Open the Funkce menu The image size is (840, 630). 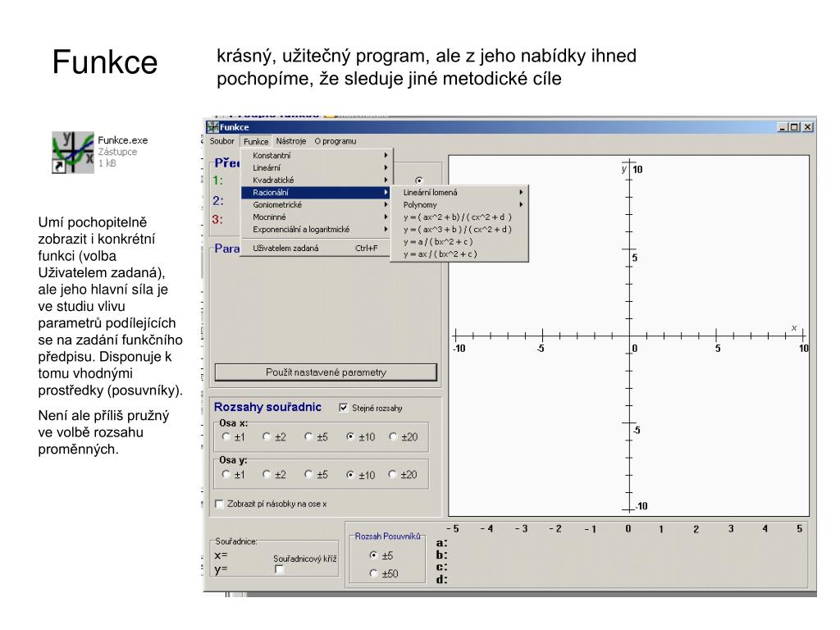(x=256, y=141)
